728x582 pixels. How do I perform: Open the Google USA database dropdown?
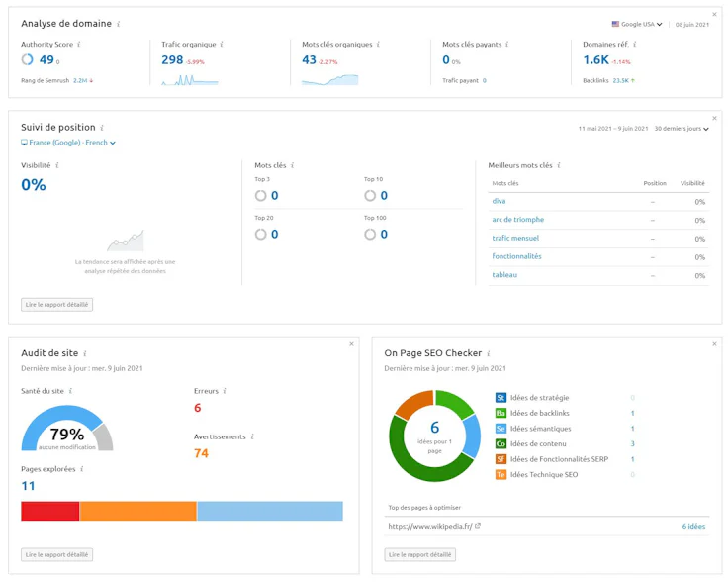(x=637, y=24)
